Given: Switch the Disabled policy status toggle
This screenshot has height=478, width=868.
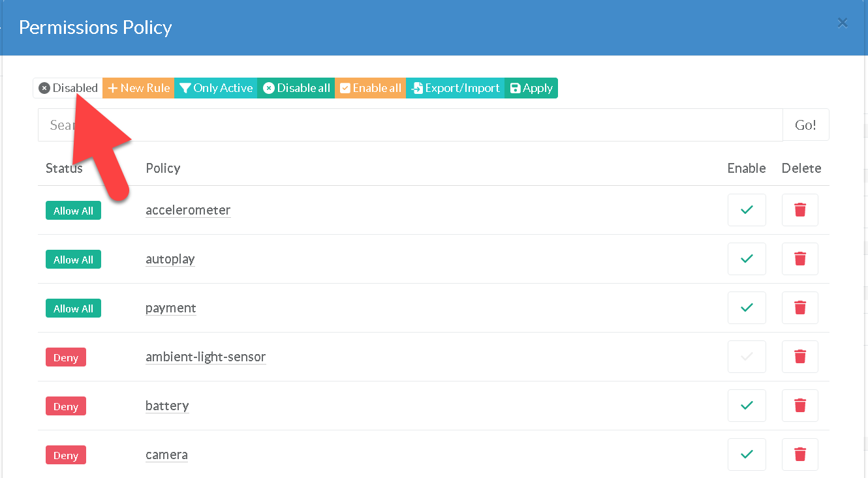Looking at the screenshot, I should 68,88.
